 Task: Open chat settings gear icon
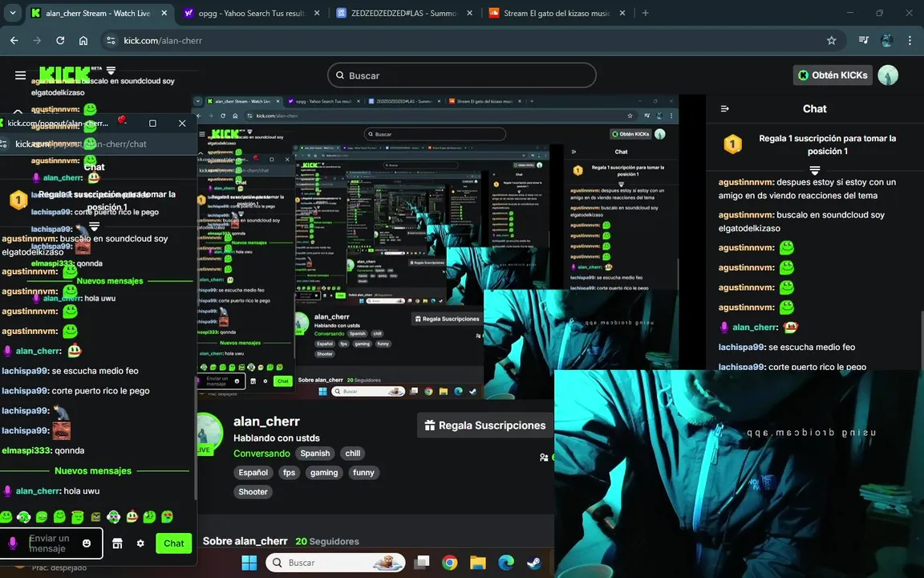tap(140, 543)
